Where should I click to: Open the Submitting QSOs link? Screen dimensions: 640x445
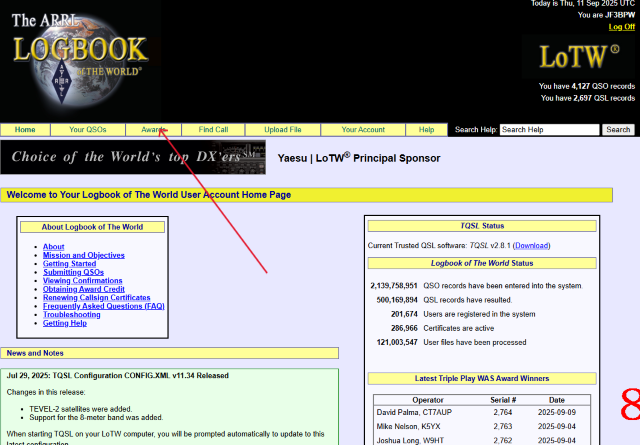[x=73, y=272]
